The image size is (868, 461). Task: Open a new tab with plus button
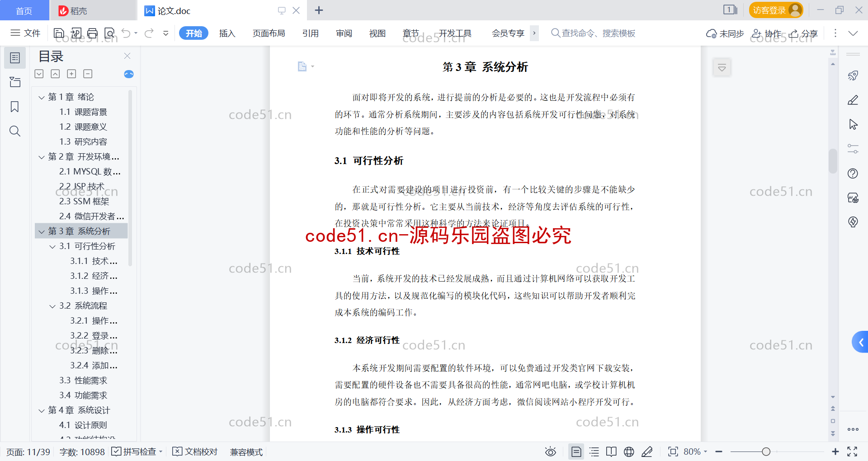[319, 10]
